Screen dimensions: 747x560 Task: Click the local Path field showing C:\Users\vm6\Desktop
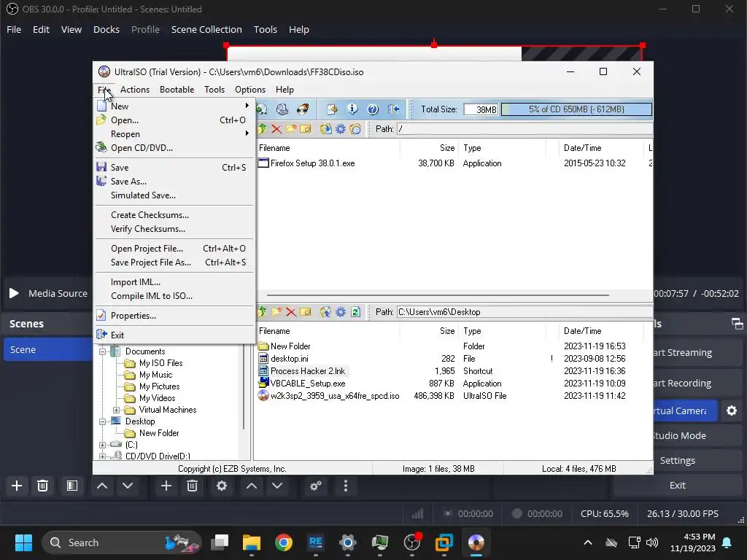point(524,312)
